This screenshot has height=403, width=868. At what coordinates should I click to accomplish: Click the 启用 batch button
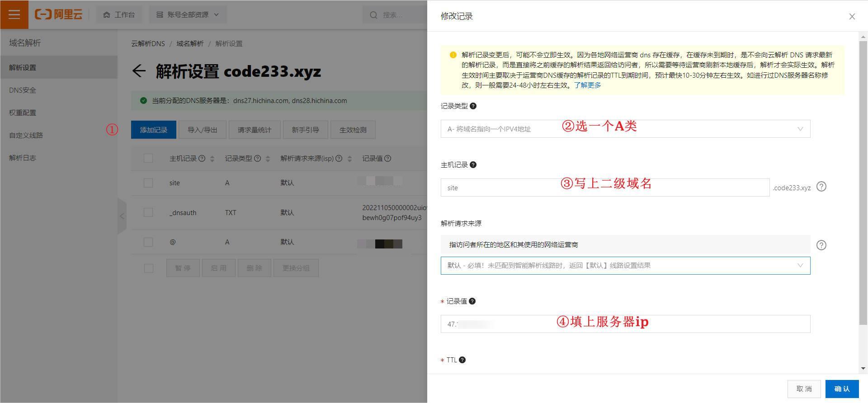tap(218, 268)
